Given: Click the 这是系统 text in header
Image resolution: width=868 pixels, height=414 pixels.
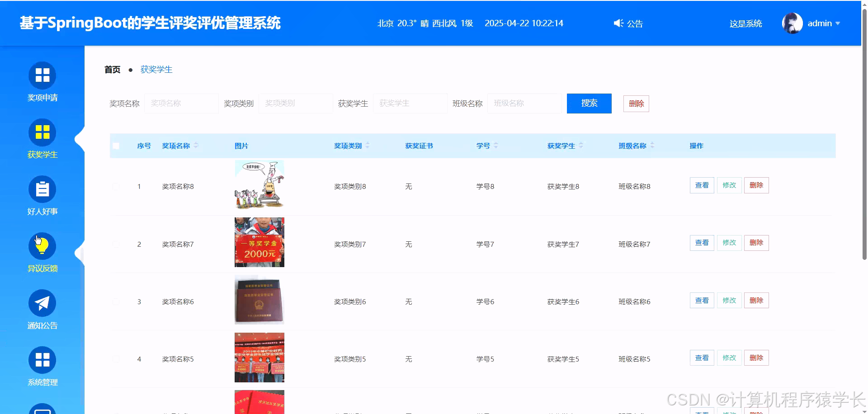Looking at the screenshot, I should click(x=746, y=24).
